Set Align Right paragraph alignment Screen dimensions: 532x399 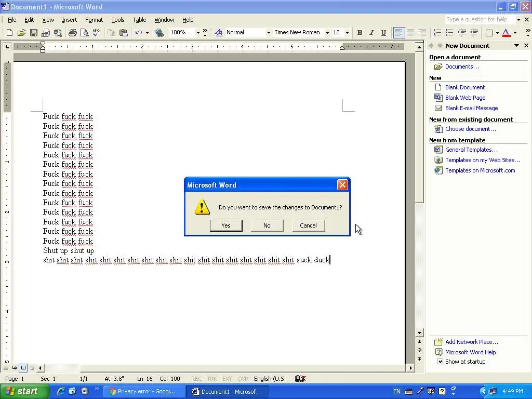click(422, 33)
